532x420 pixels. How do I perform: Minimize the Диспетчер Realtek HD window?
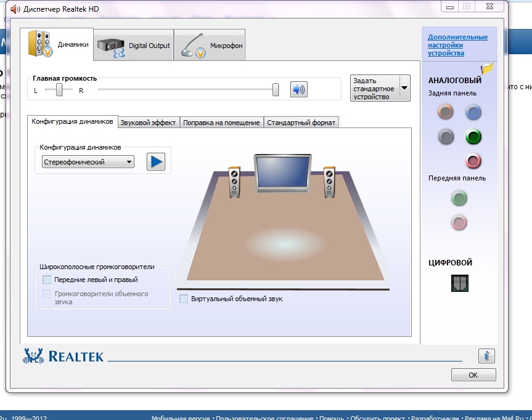tap(450, 7)
